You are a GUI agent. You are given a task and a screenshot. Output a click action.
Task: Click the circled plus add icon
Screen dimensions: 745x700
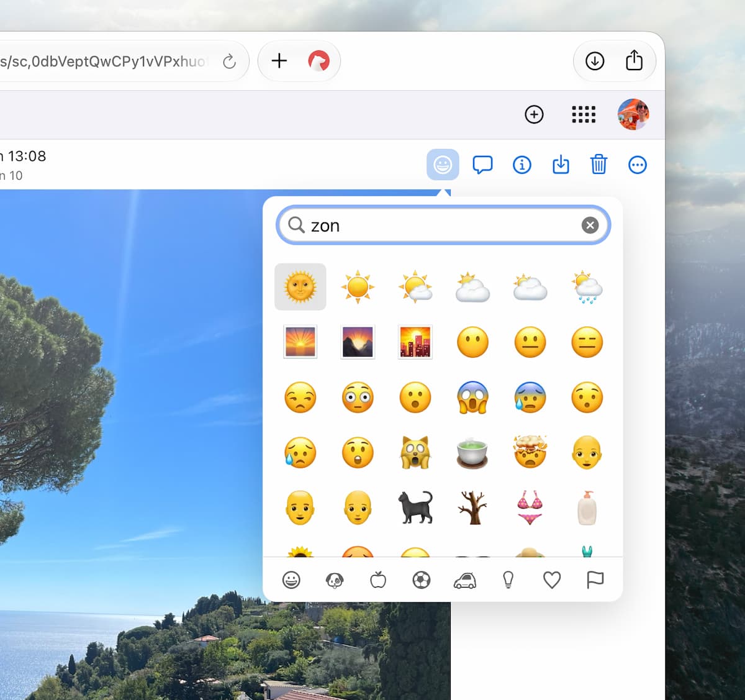pos(534,114)
